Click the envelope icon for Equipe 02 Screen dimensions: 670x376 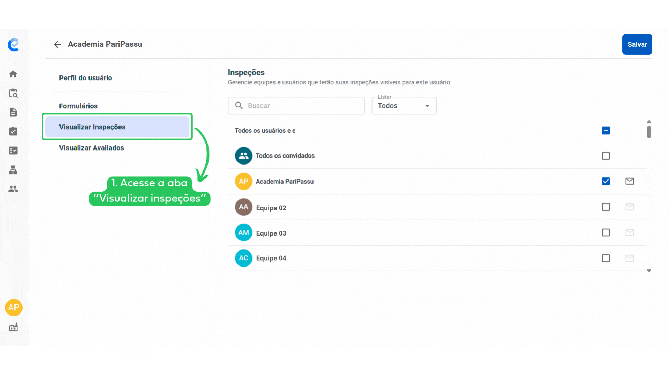[x=629, y=207]
